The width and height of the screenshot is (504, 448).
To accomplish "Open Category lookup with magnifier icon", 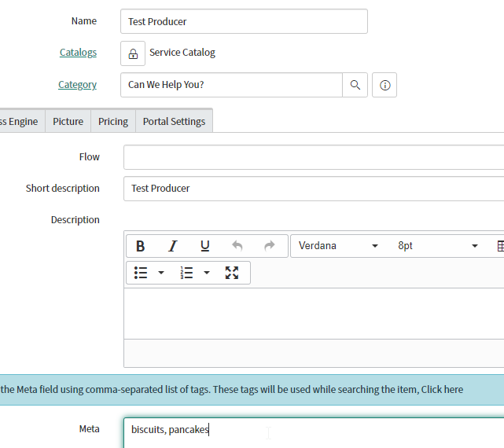I will click(x=355, y=85).
